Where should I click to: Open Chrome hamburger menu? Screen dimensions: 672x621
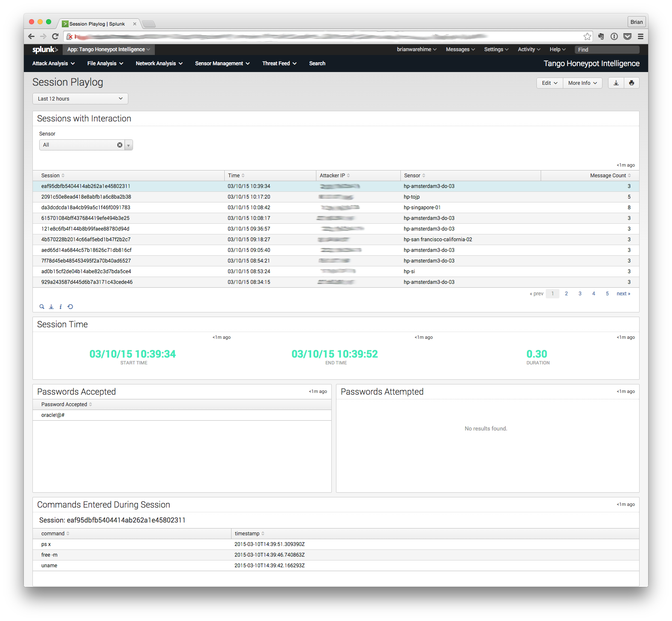pyautogui.click(x=640, y=37)
